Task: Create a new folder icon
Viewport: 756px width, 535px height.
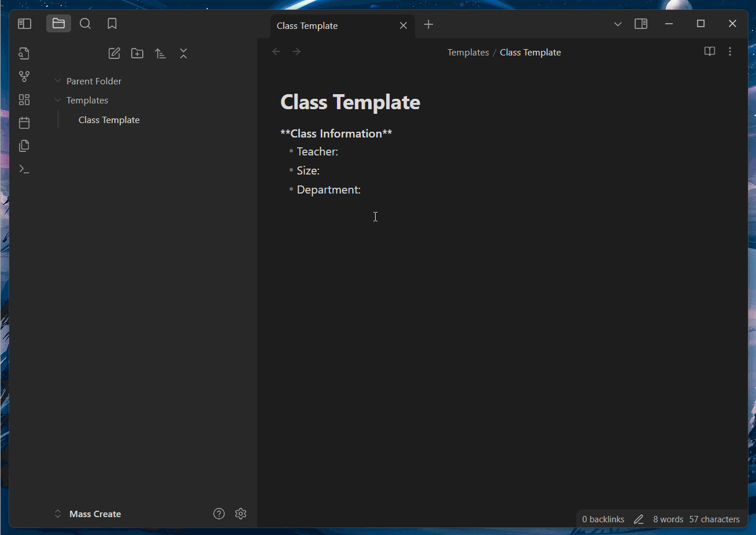Action: pyautogui.click(x=138, y=54)
